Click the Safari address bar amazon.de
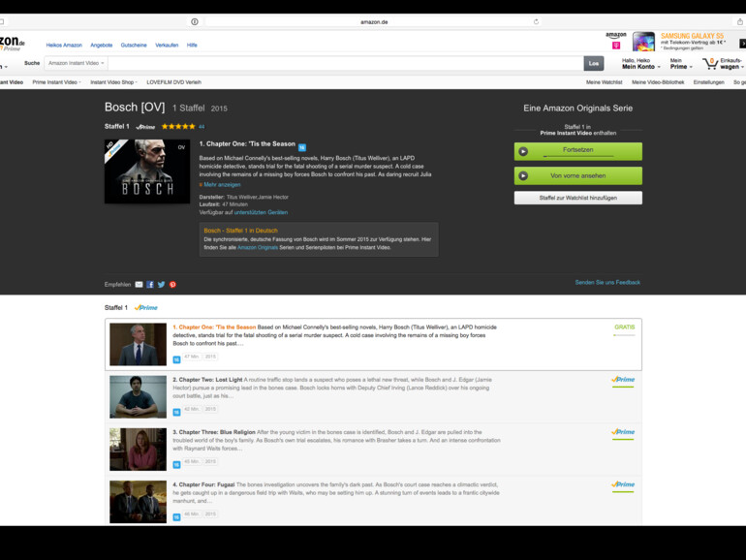This screenshot has height=560, width=746. (374, 22)
